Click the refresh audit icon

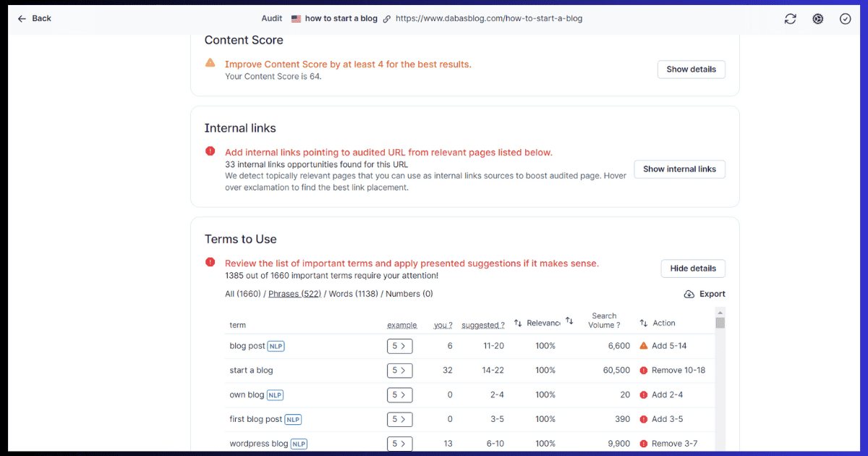click(790, 18)
